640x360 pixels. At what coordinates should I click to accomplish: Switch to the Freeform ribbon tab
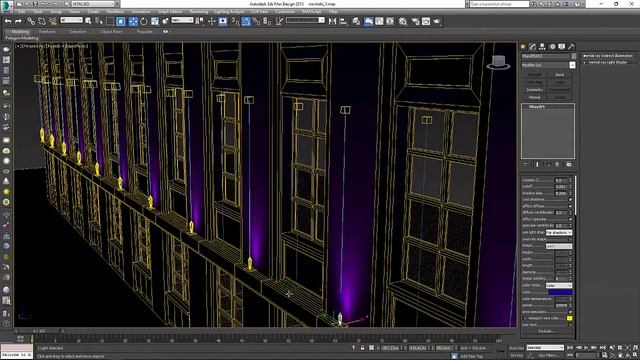[x=47, y=31]
